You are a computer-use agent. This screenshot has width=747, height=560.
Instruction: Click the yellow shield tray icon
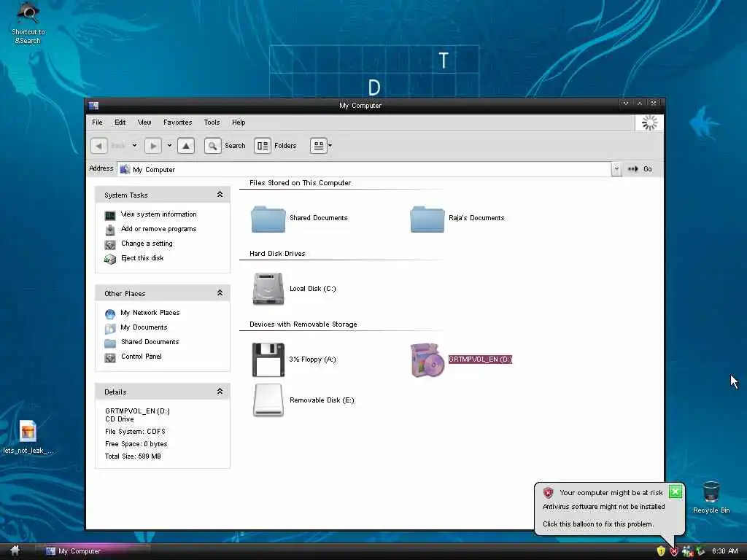pyautogui.click(x=661, y=551)
